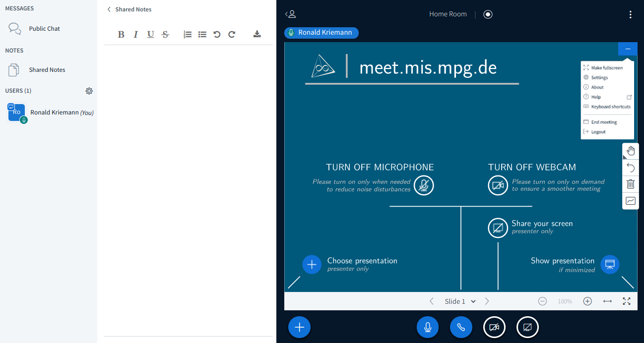Make presentation fullscreen via bottom icon
Image resolution: width=644 pixels, height=343 pixels.
(627, 301)
